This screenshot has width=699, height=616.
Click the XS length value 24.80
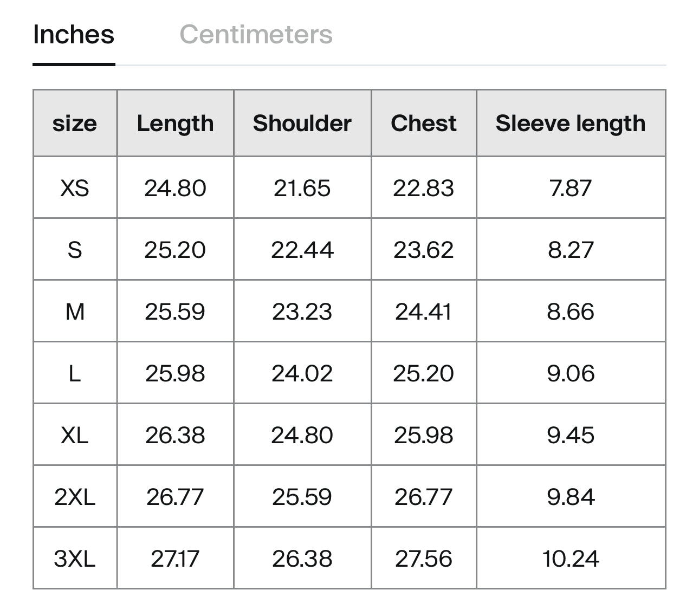pyautogui.click(x=175, y=188)
